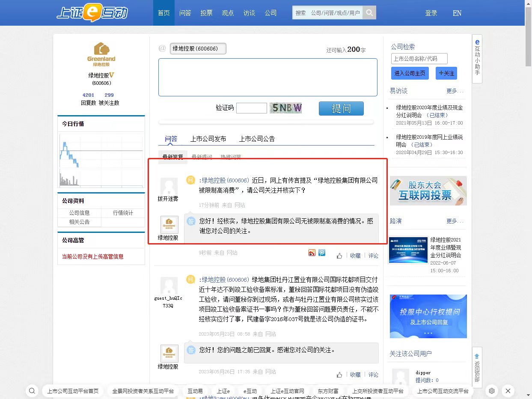This screenshot has width=532, height=399.
Task: Close the bottom suggestion bar
Action: (x=508, y=391)
